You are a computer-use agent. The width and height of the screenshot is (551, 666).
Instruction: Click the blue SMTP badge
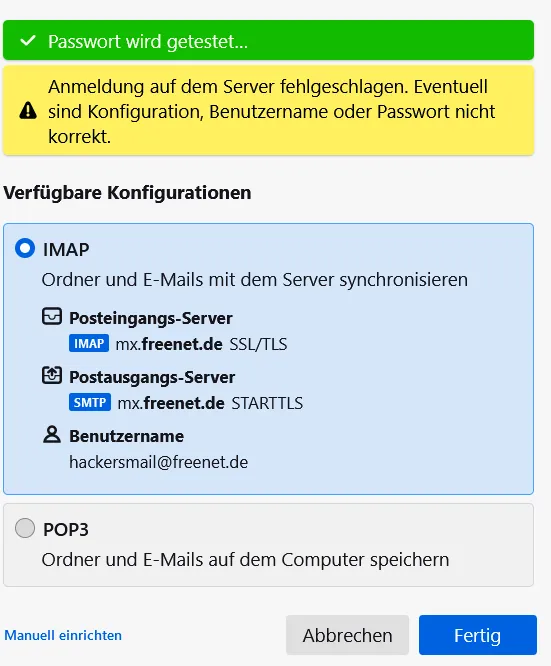[x=90, y=402]
